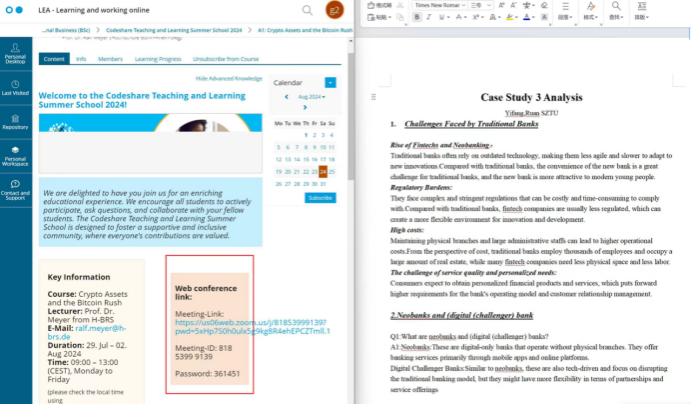Screen dimensions: 692x404
Task: Open Personal Workspace in the LEA sidebar
Action: (15, 156)
